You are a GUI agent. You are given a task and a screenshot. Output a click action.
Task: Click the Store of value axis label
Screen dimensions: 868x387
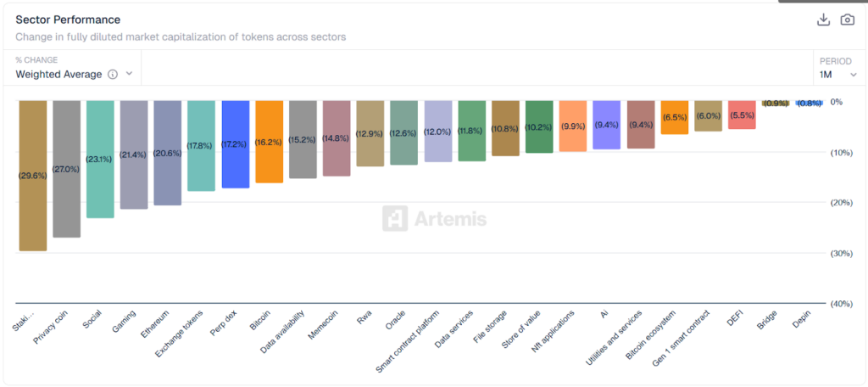(525, 331)
